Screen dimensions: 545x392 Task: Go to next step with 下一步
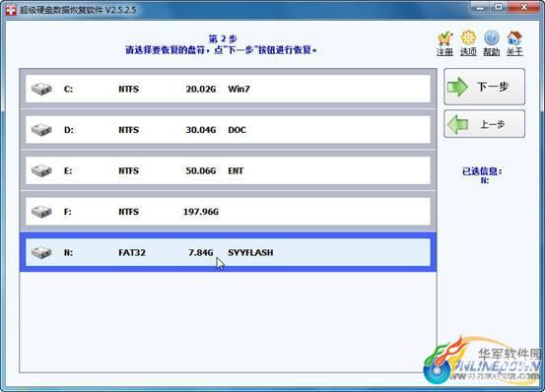pyautogui.click(x=484, y=87)
